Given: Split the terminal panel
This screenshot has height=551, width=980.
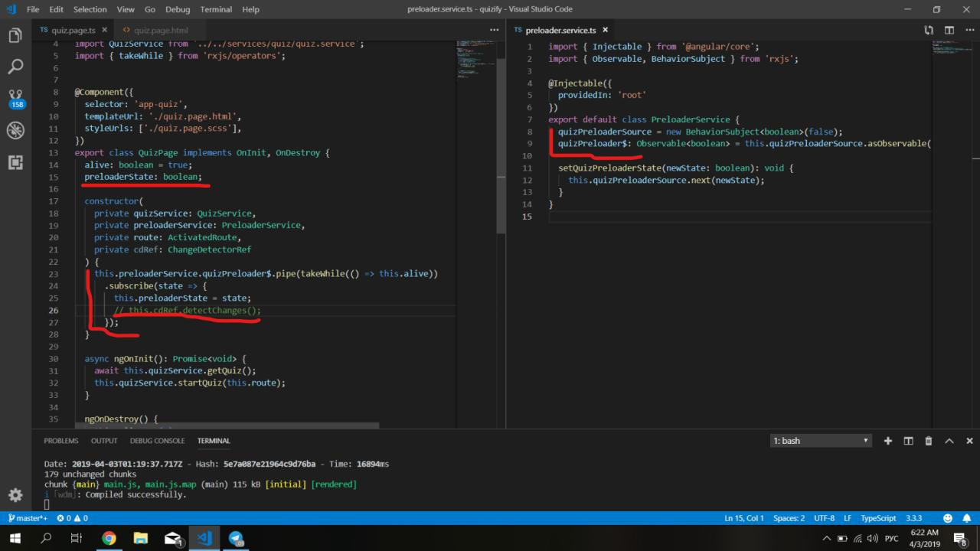Looking at the screenshot, I should (908, 441).
